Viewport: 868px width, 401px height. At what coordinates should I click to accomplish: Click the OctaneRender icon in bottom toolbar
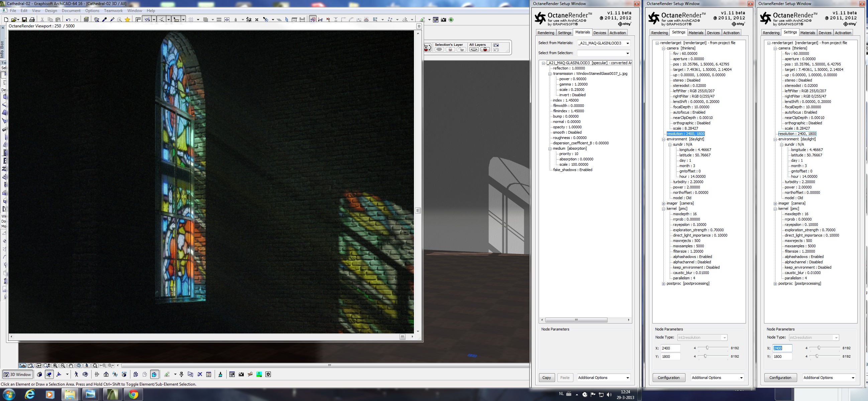coord(268,374)
